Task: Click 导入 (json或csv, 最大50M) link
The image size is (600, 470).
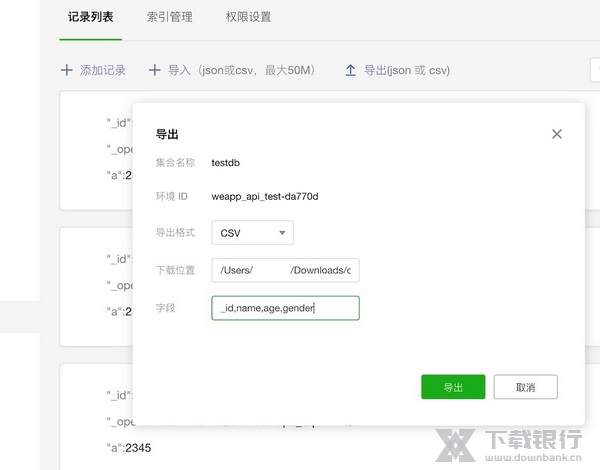Action: click(x=241, y=70)
